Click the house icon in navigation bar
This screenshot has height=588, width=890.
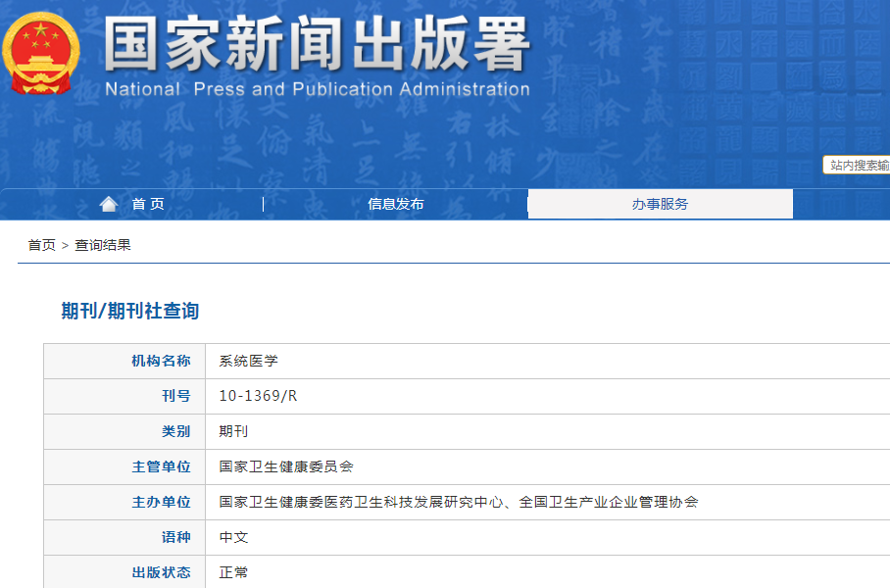(x=109, y=204)
